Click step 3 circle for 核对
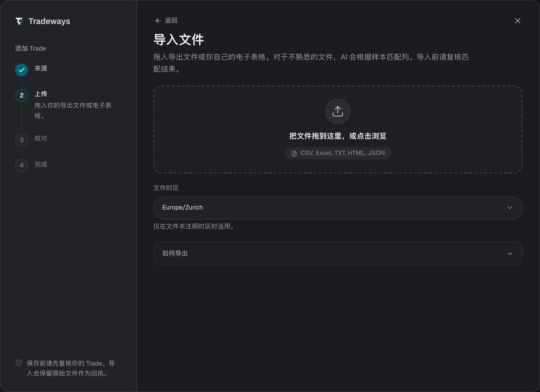 [x=21, y=140]
